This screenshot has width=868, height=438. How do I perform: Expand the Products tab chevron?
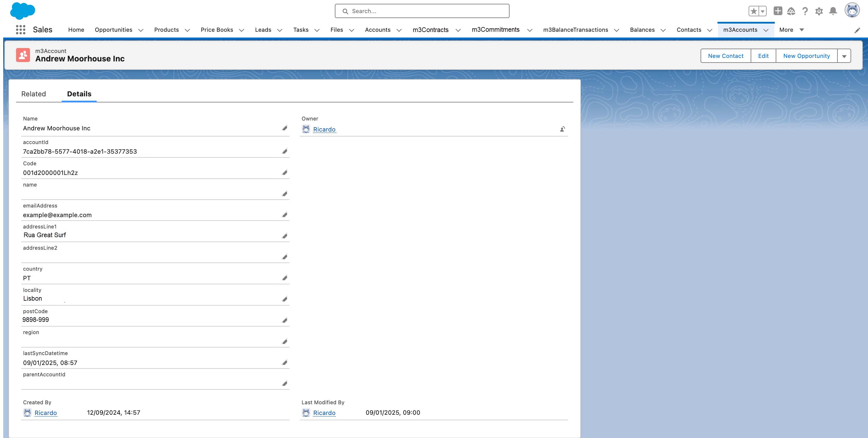[x=187, y=30]
